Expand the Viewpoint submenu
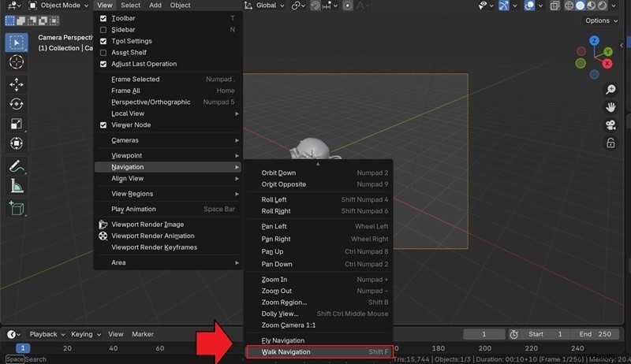631x364 pixels. (x=168, y=155)
